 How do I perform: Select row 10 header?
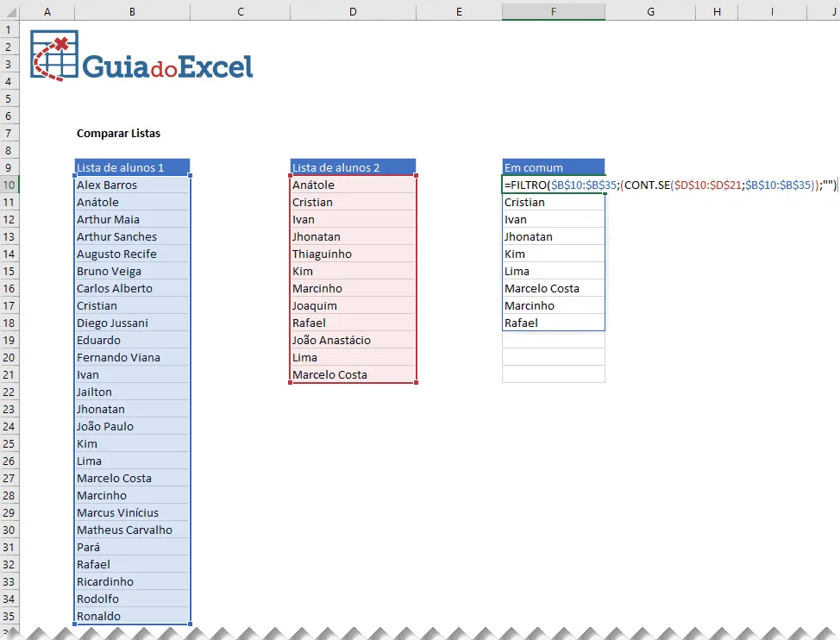(9, 185)
